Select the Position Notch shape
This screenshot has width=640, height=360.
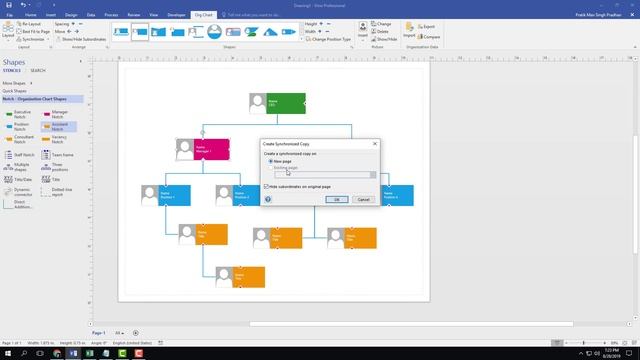tap(19, 127)
